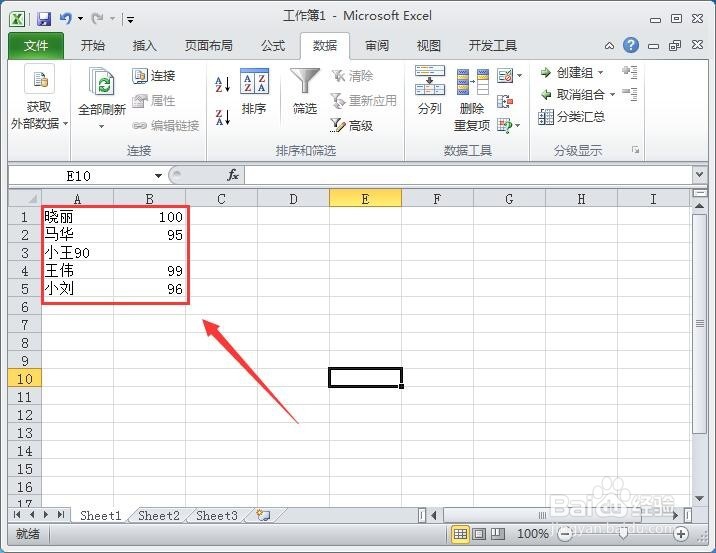This screenshot has width=716, height=553.
Task: Click the Redo icon in quick access toolbar
Action: tap(97, 19)
